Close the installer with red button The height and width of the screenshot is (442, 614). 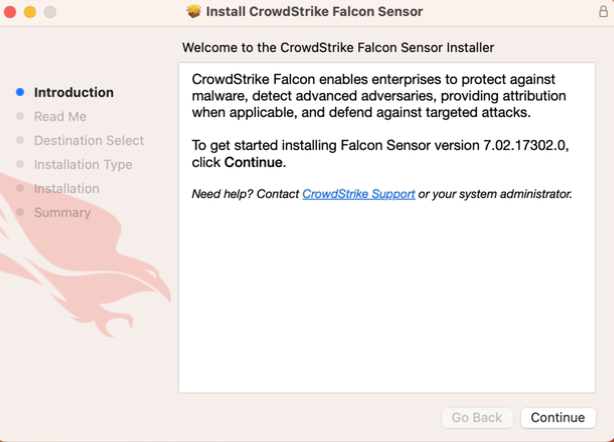coord(10,12)
